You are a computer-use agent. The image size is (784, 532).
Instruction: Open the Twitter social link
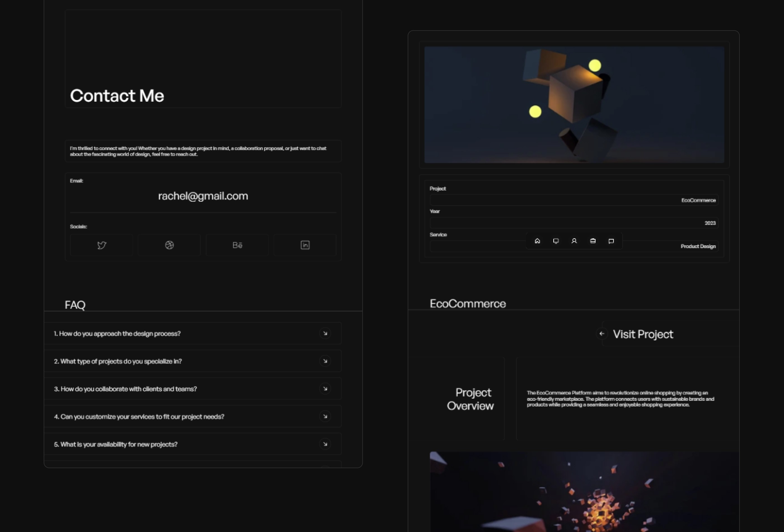[x=101, y=245]
